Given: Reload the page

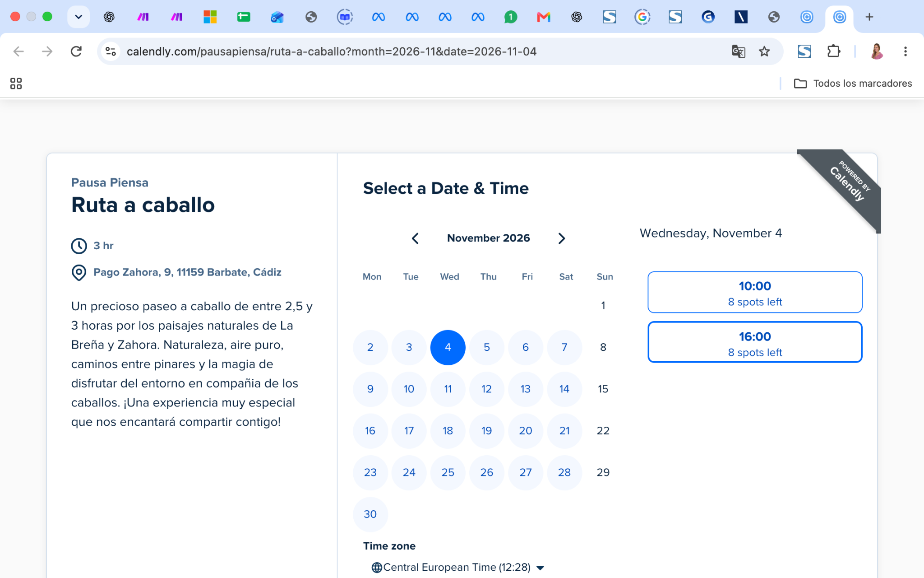Looking at the screenshot, I should tap(76, 51).
